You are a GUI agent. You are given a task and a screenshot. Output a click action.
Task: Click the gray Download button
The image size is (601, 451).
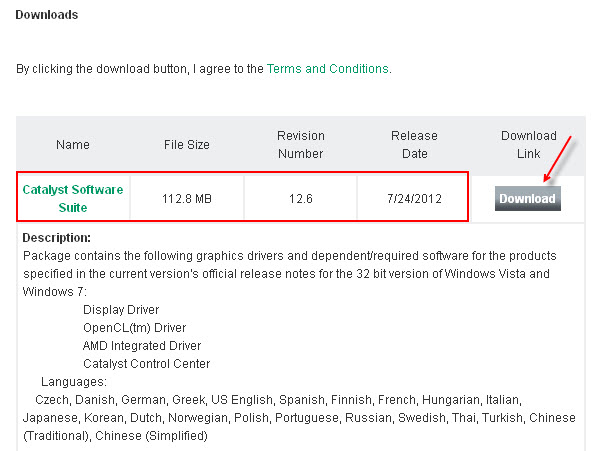[527, 198]
